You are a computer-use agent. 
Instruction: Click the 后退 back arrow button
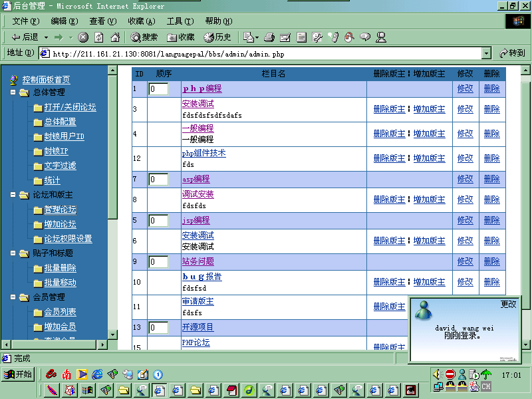coord(25,37)
